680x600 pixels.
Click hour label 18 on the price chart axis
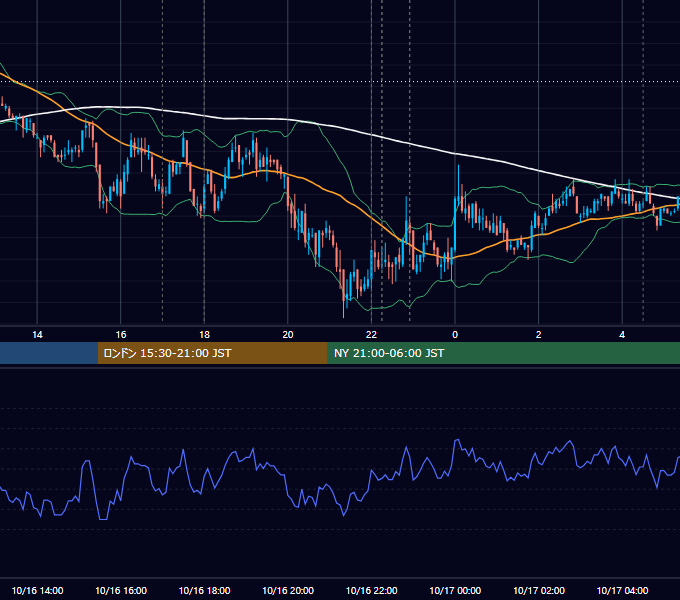click(x=204, y=335)
